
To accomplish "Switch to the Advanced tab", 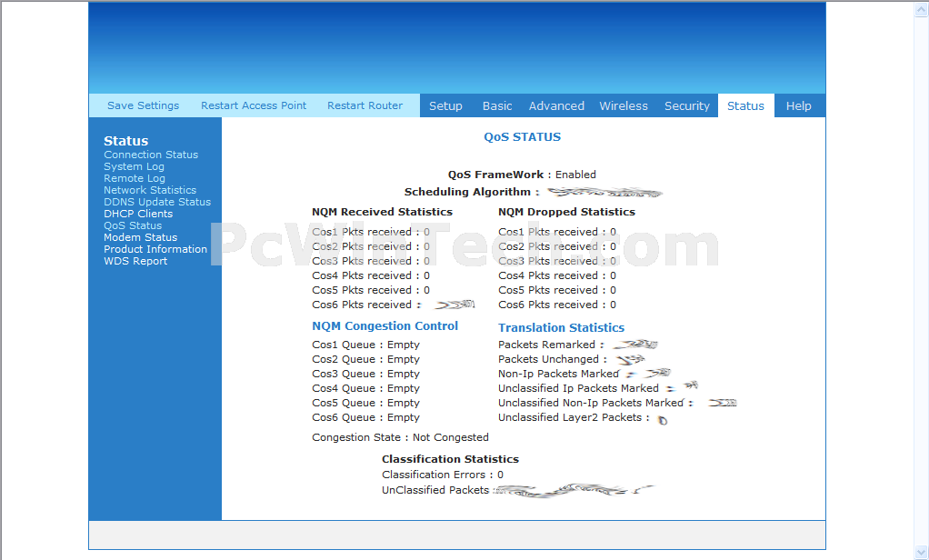I will [x=556, y=105].
